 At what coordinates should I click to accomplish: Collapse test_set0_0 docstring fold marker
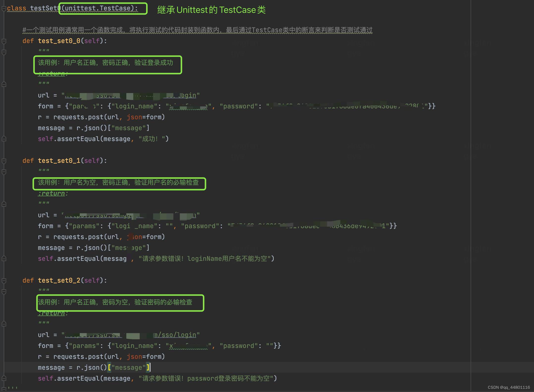(4, 52)
